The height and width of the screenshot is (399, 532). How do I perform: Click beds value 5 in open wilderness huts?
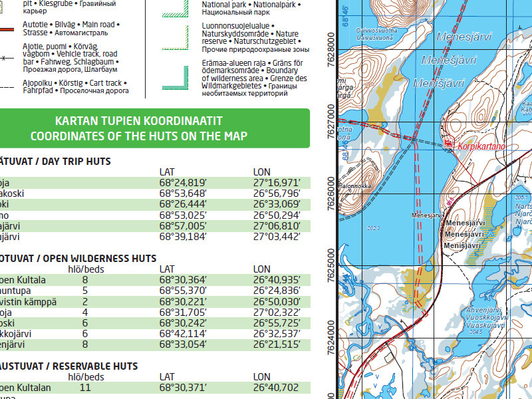[85, 291]
